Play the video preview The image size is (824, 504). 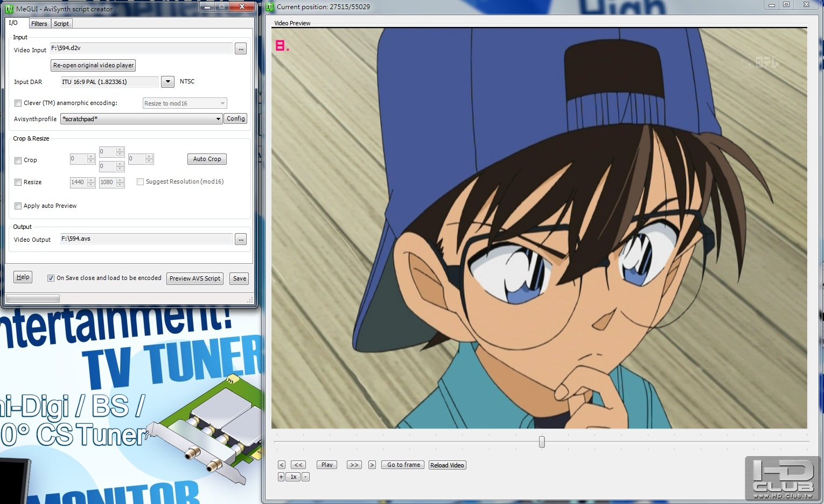(327, 465)
